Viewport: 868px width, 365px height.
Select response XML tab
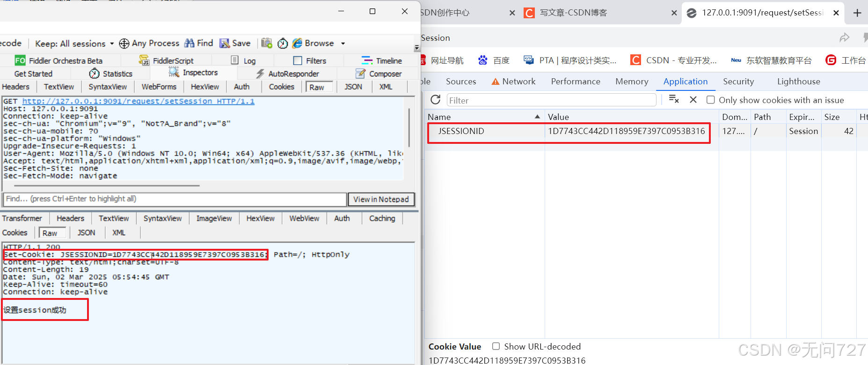119,232
